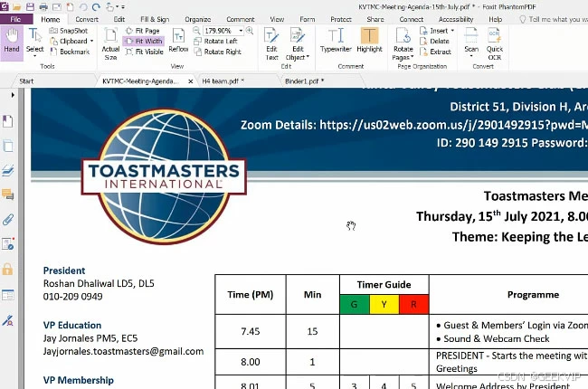This screenshot has height=389, width=588.
Task: Switch to the Accessibility ribbon tab
Action: coord(456,19)
